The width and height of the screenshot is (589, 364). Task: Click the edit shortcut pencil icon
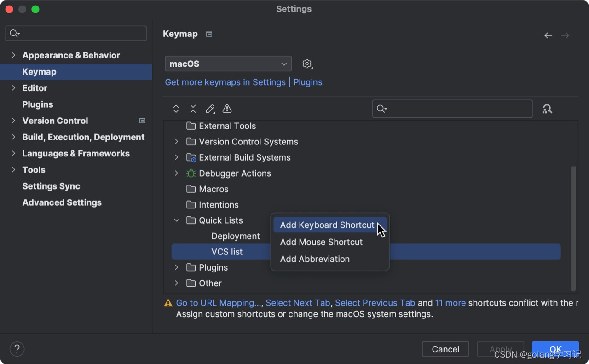click(x=210, y=109)
